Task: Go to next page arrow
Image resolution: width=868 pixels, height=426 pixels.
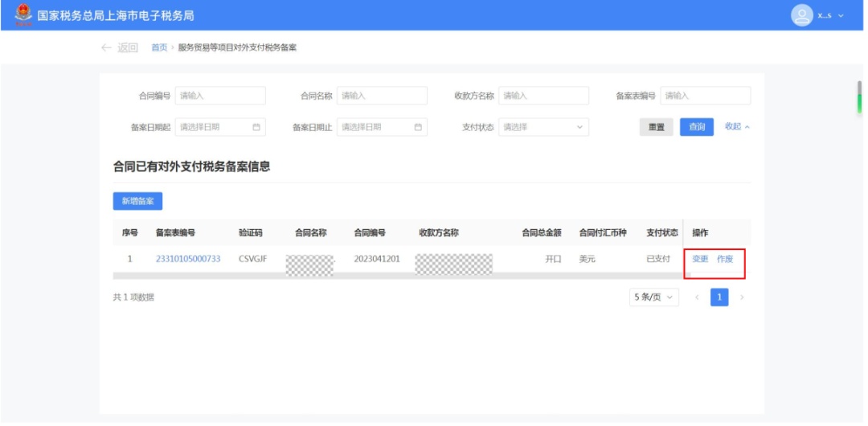Action: coord(742,297)
